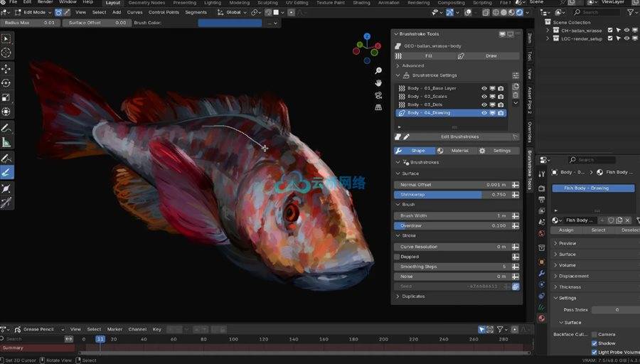The width and height of the screenshot is (640, 364).
Task: Adjust the Overdraw slider
Action: [x=453, y=225]
